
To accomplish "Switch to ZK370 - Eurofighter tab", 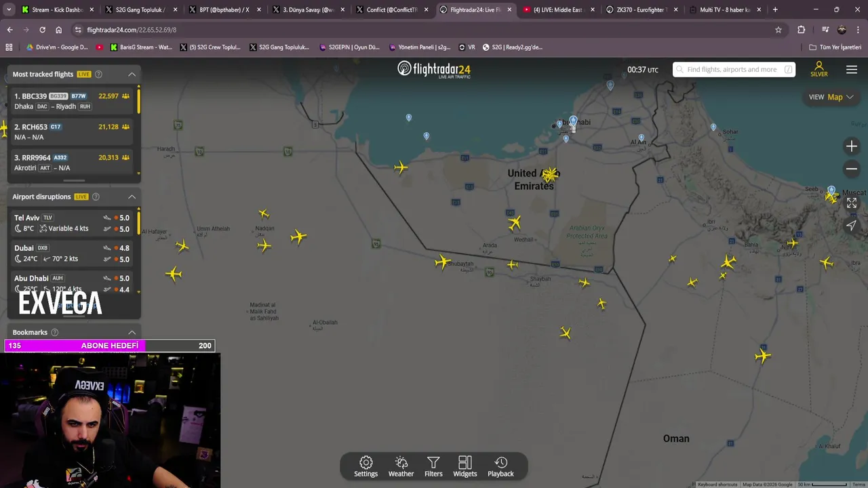I will pos(642,9).
